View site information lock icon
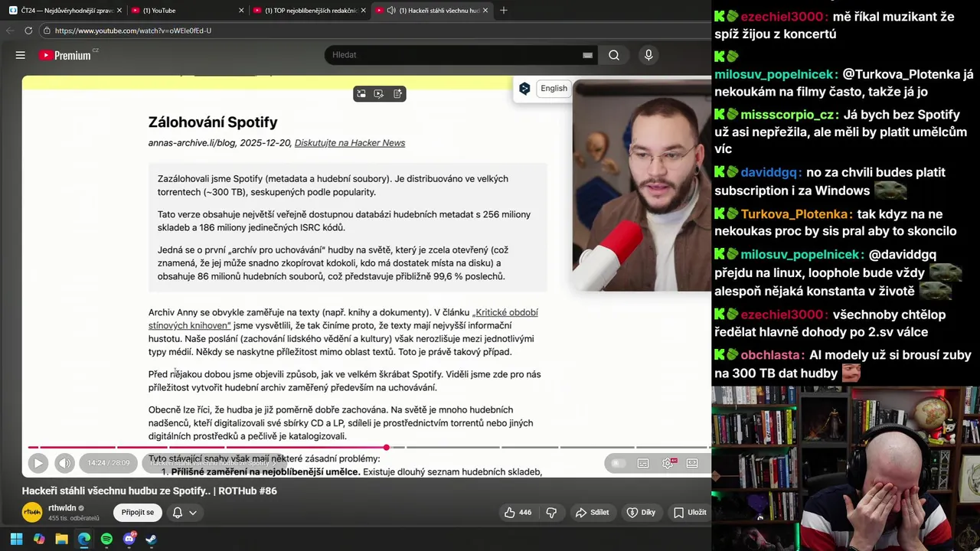980x551 pixels. pyautogui.click(x=47, y=31)
